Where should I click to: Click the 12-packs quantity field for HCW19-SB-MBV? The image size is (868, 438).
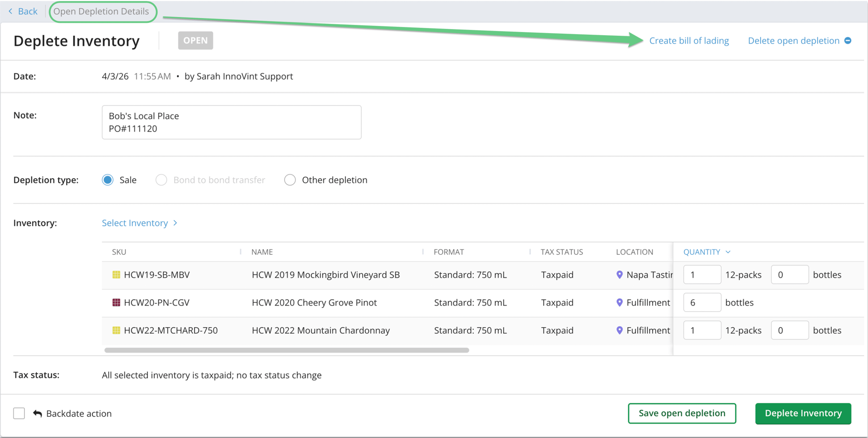(x=702, y=275)
